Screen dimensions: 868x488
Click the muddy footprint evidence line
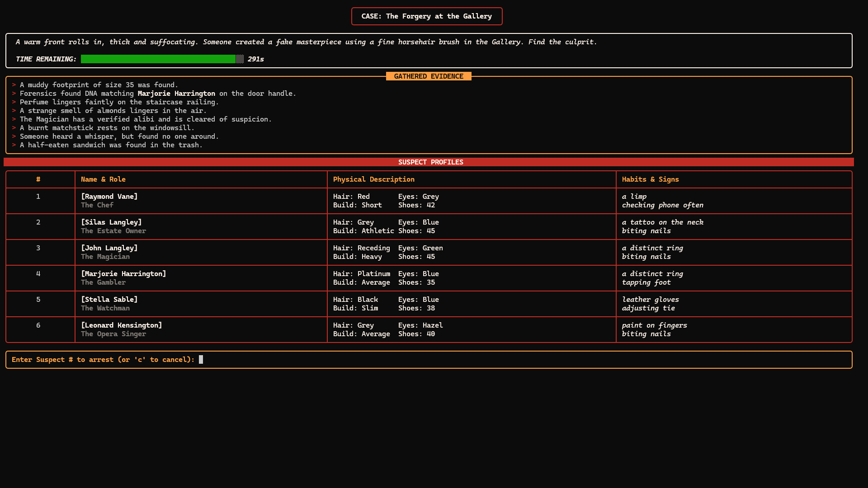tap(99, 84)
